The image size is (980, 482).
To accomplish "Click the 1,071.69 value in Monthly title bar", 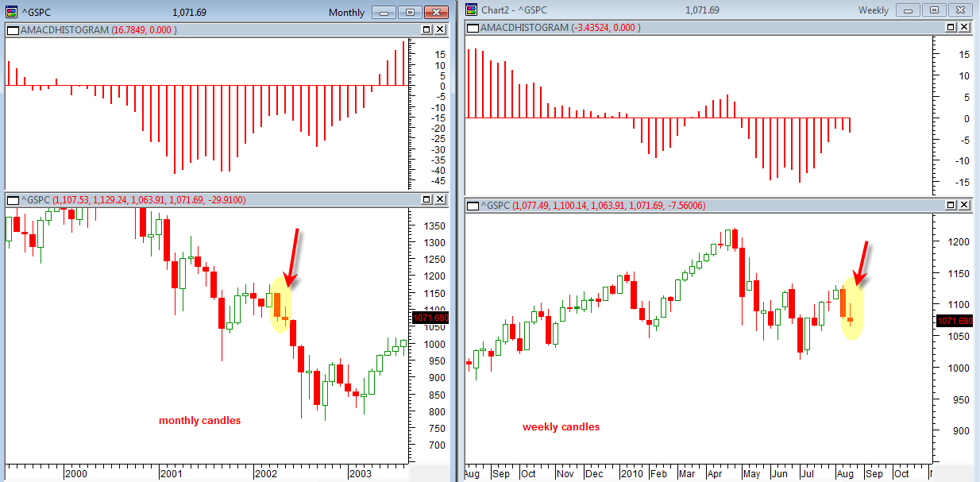I will pos(189,13).
